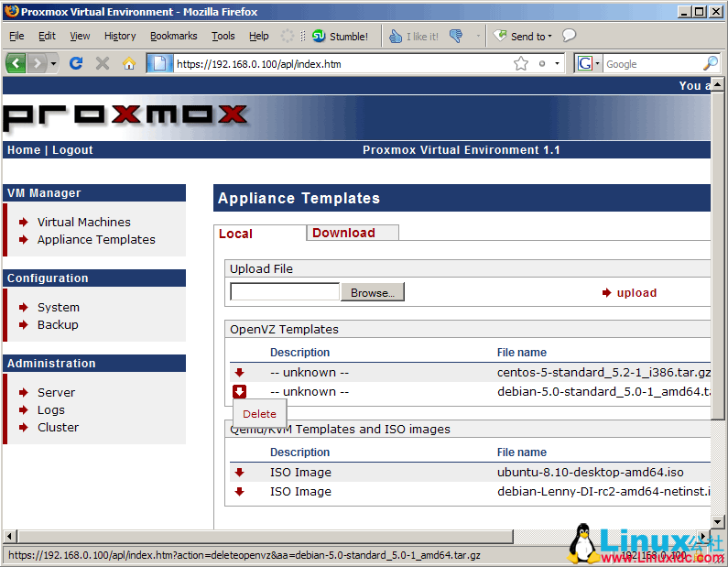
Task: Click the arrow icon next to Virtual Machines
Action: coord(24,222)
